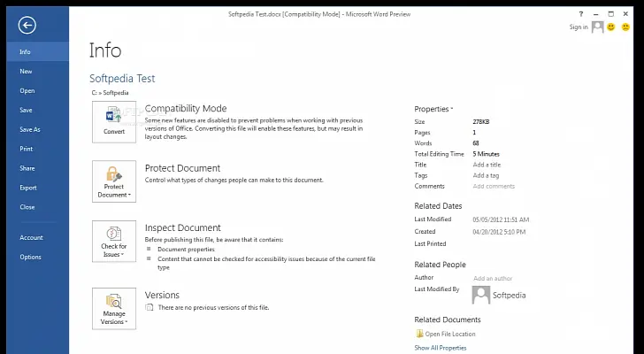The image size is (644, 354).
Task: Click the Document properties bullet item
Action: [x=186, y=250]
